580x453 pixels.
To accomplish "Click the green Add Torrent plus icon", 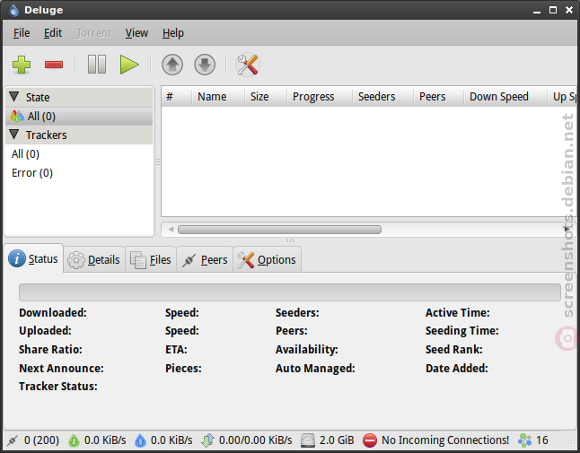I will click(x=21, y=65).
